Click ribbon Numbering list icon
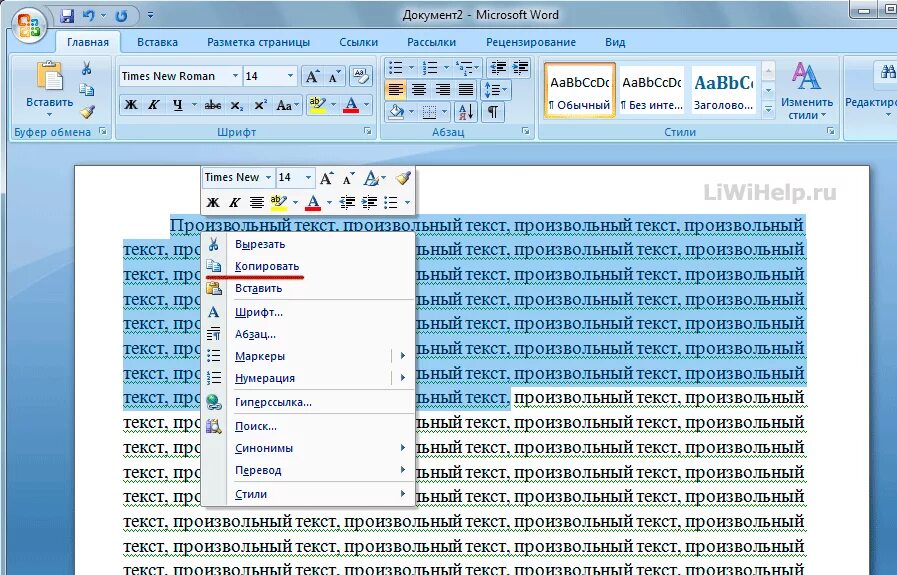This screenshot has height=575, width=897. [x=430, y=68]
